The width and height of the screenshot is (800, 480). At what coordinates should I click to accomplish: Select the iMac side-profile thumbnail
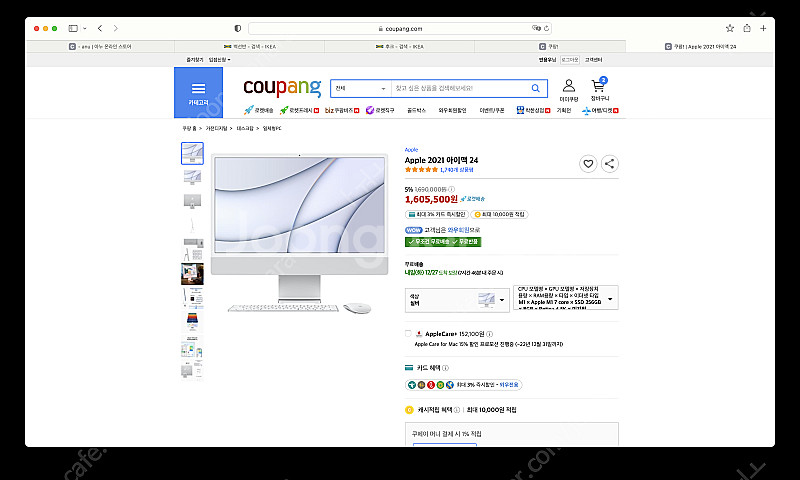point(192,225)
